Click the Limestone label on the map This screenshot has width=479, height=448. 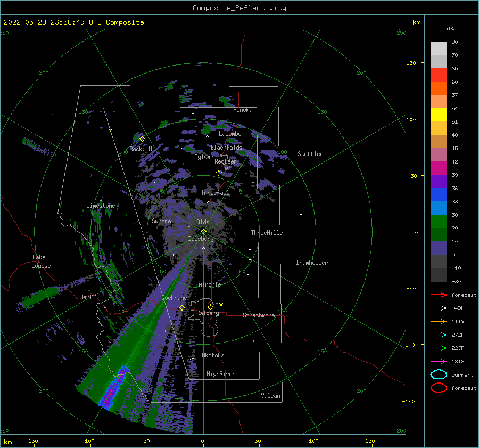pos(101,206)
